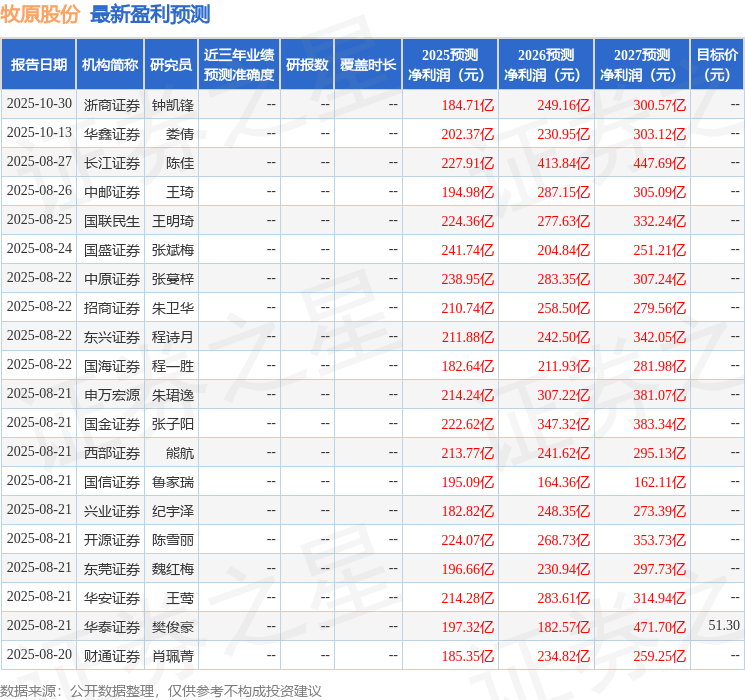745x700 pixels.
Task: Click the 51.30 target price
Action: point(724,625)
